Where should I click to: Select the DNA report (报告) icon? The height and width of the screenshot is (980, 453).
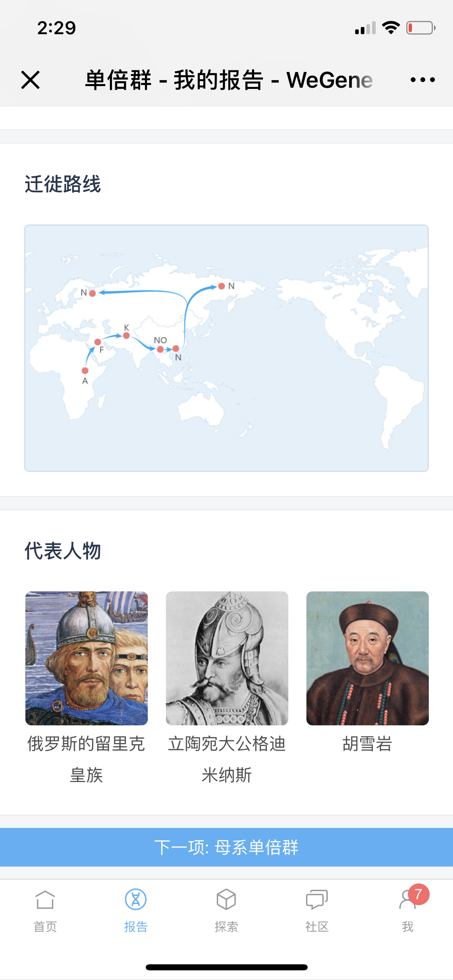[x=136, y=900]
